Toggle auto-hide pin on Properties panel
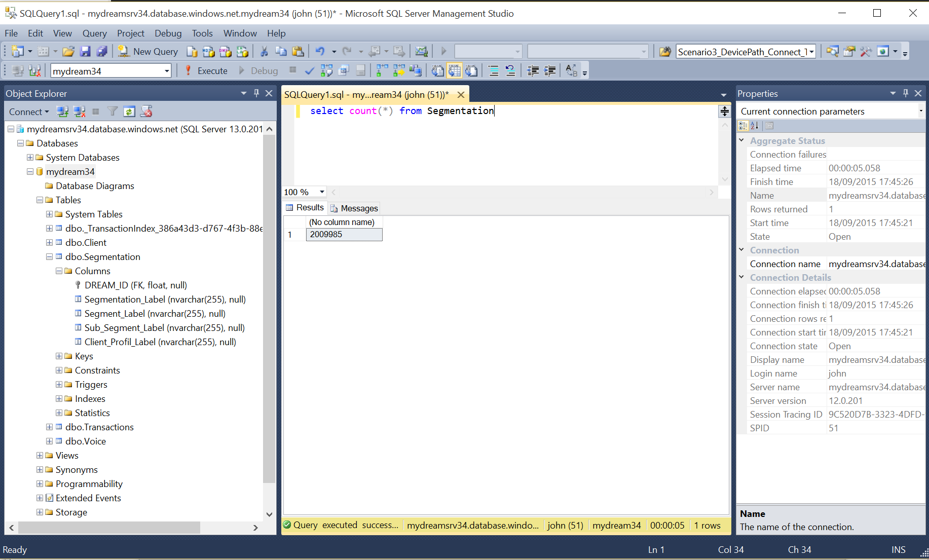This screenshot has height=560, width=929. click(x=906, y=93)
